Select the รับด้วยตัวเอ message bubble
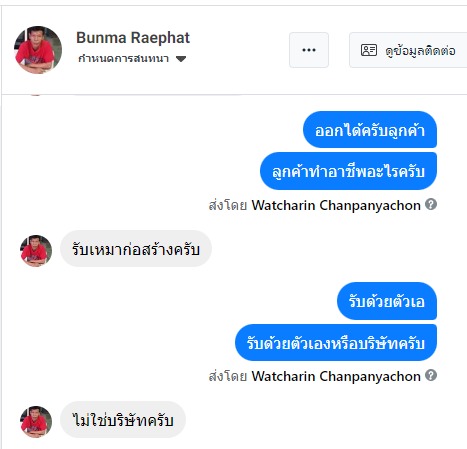 click(387, 301)
